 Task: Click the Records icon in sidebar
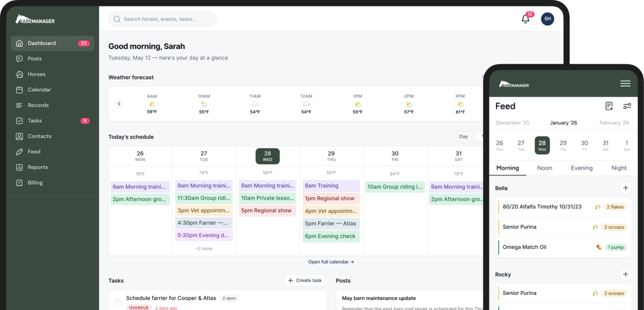19,105
